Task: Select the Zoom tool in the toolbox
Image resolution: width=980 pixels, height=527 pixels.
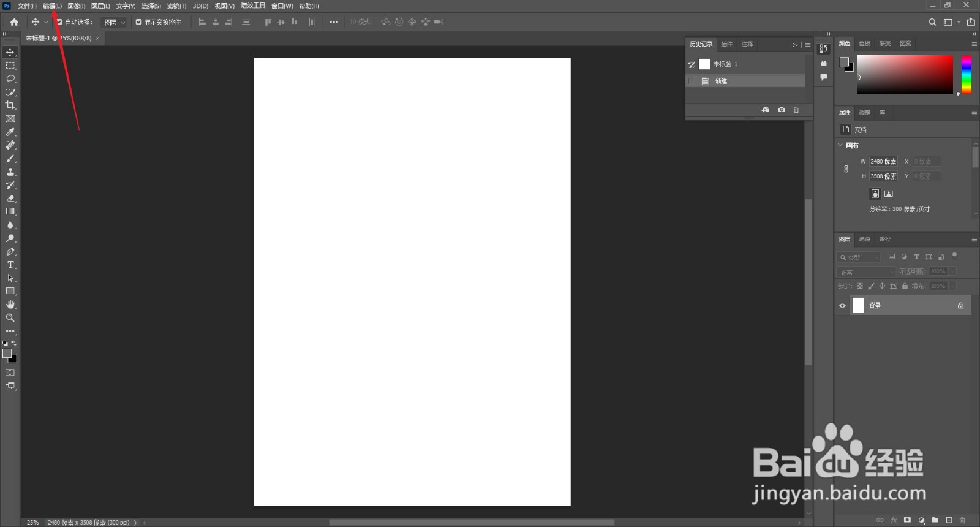Action: click(x=10, y=317)
